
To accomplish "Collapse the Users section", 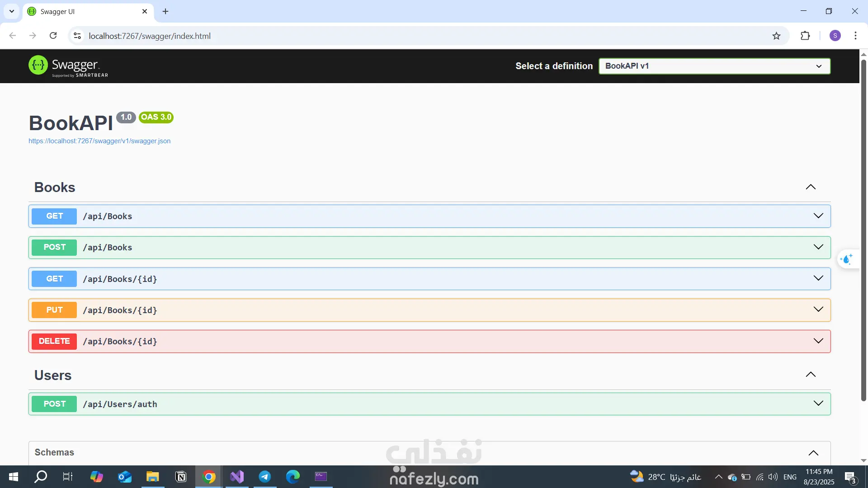I will pos(811,375).
